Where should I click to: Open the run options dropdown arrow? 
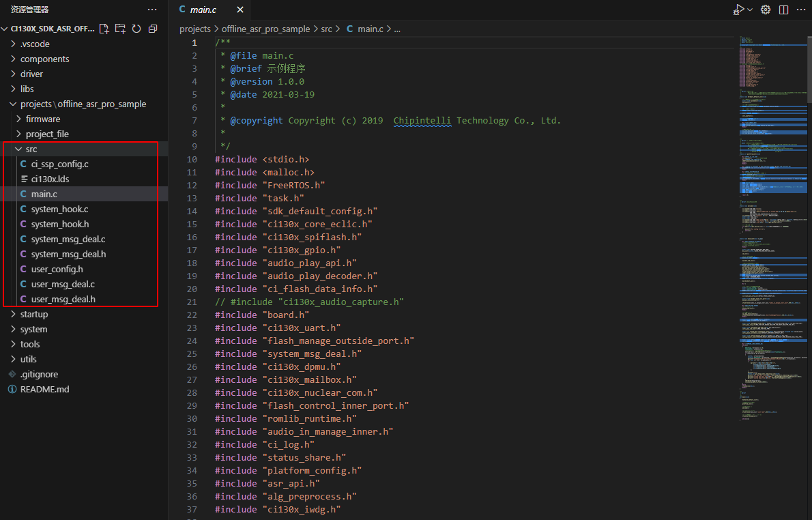pos(750,10)
